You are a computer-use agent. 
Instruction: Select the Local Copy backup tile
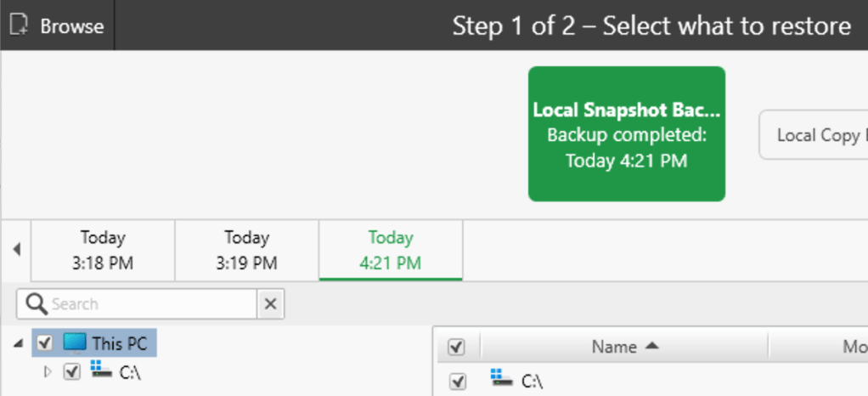[x=816, y=135]
